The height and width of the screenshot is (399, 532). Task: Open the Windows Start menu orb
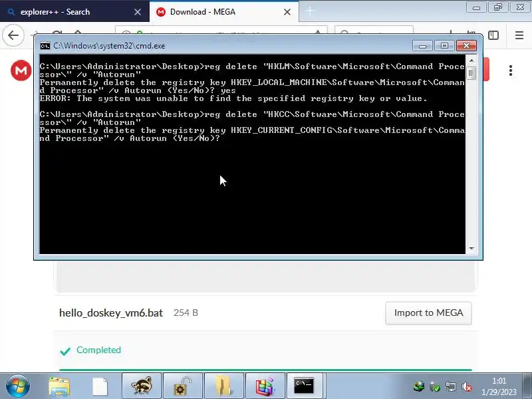[x=18, y=386]
